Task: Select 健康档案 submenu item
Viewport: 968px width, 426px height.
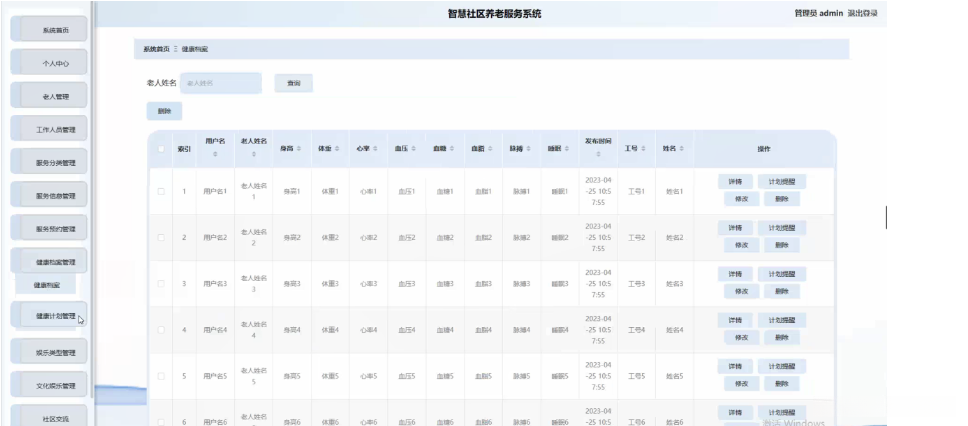Action: pyautogui.click(x=46, y=285)
